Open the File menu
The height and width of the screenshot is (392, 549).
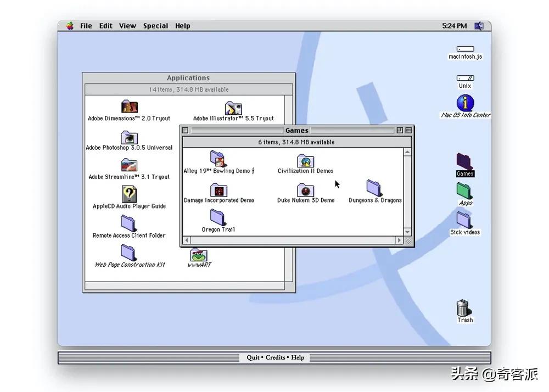click(x=86, y=26)
